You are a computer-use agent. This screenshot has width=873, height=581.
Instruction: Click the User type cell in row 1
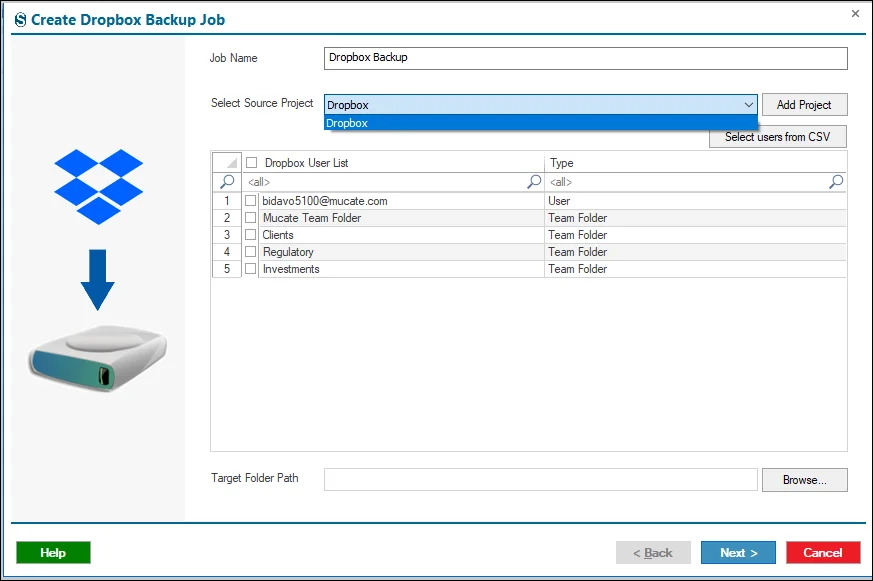pos(695,201)
